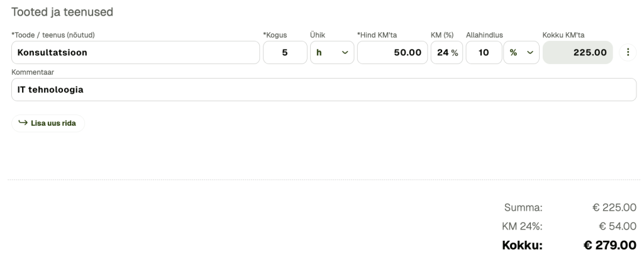The height and width of the screenshot is (271, 644).
Task: Select the Hind KM'ta price field
Action: (x=392, y=53)
